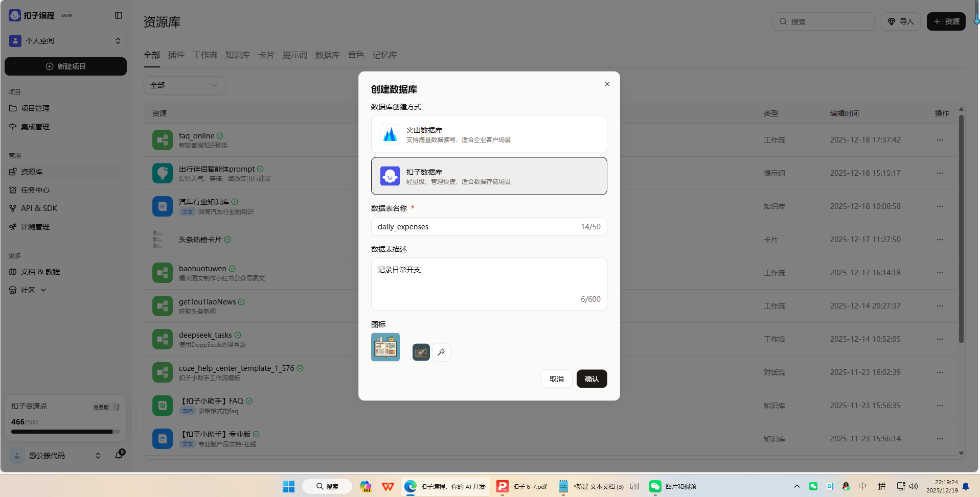Click the AI generate icon wand
The width and height of the screenshot is (980, 497).
point(441,352)
